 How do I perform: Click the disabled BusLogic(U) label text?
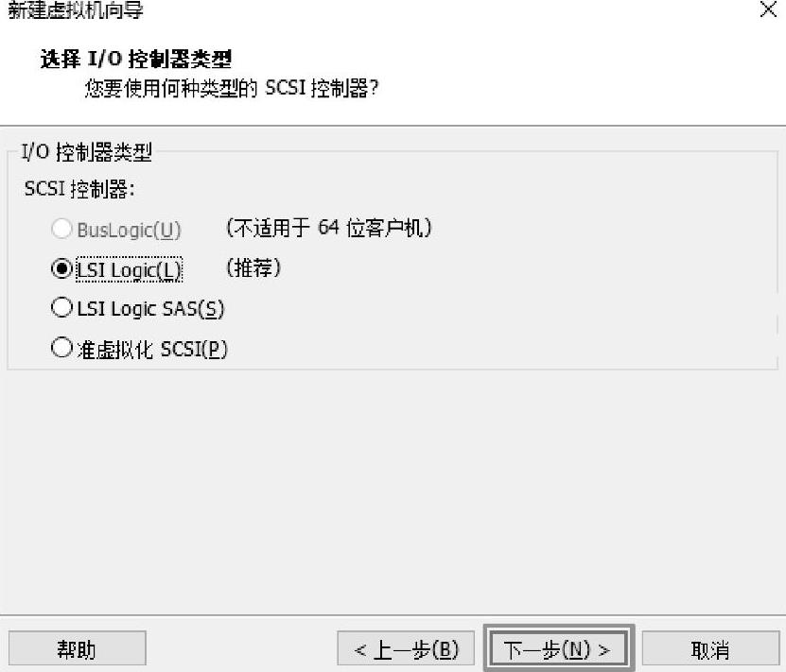[x=129, y=231]
